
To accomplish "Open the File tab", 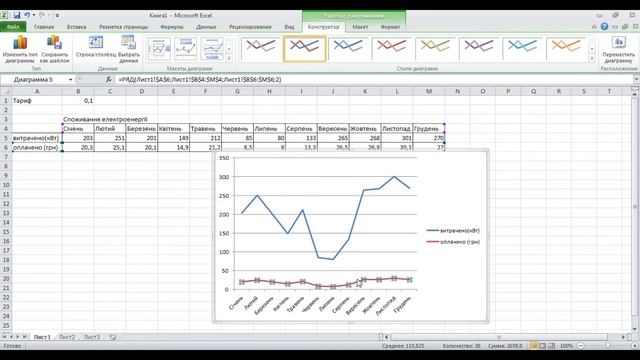I will (13, 27).
